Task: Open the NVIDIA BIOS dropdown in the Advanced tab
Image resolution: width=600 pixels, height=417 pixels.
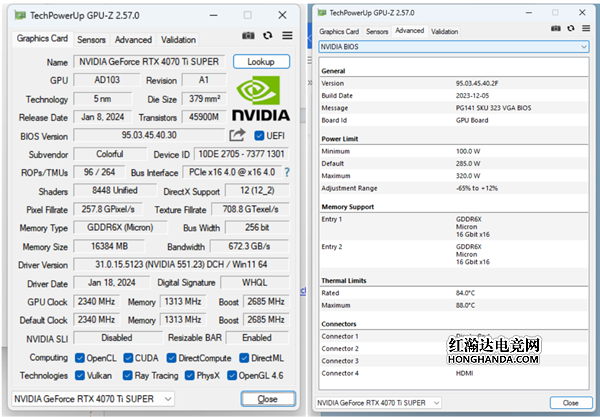Action: (x=453, y=47)
